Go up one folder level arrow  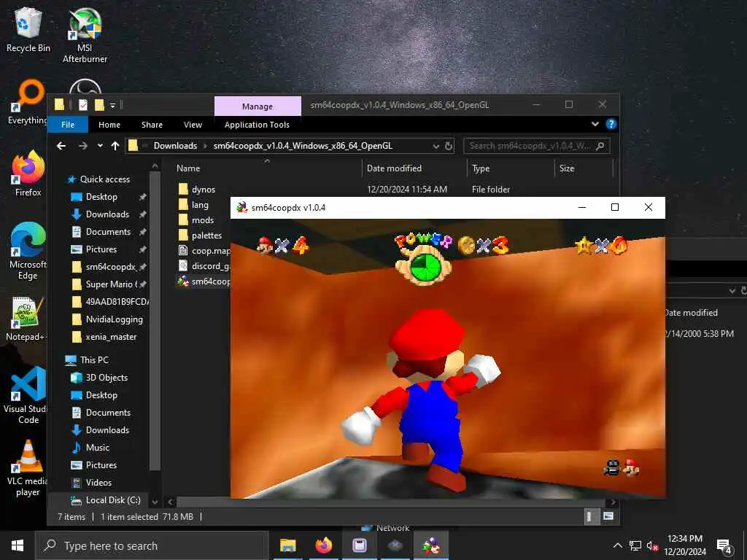(115, 146)
